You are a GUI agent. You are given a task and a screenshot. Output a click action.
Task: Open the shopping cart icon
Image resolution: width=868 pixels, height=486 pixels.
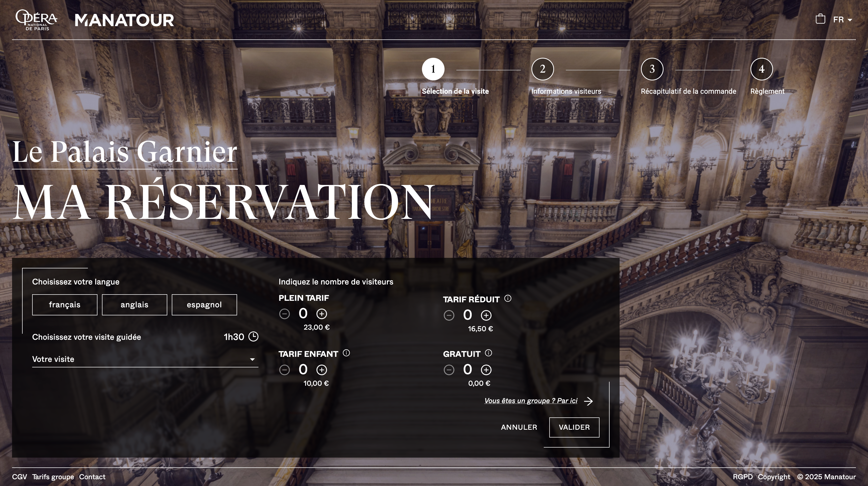[x=820, y=19]
